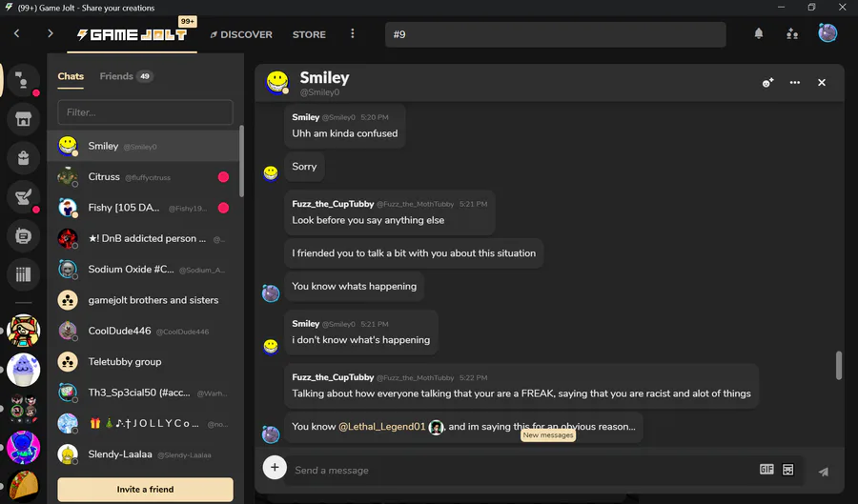Click Smiley sender name at 5:20 PM
Image resolution: width=858 pixels, height=504 pixels.
305,117
